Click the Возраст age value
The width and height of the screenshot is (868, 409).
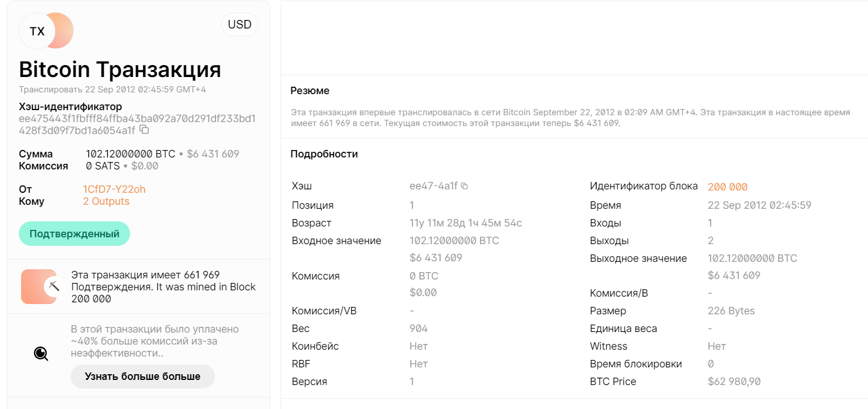pyautogui.click(x=465, y=223)
